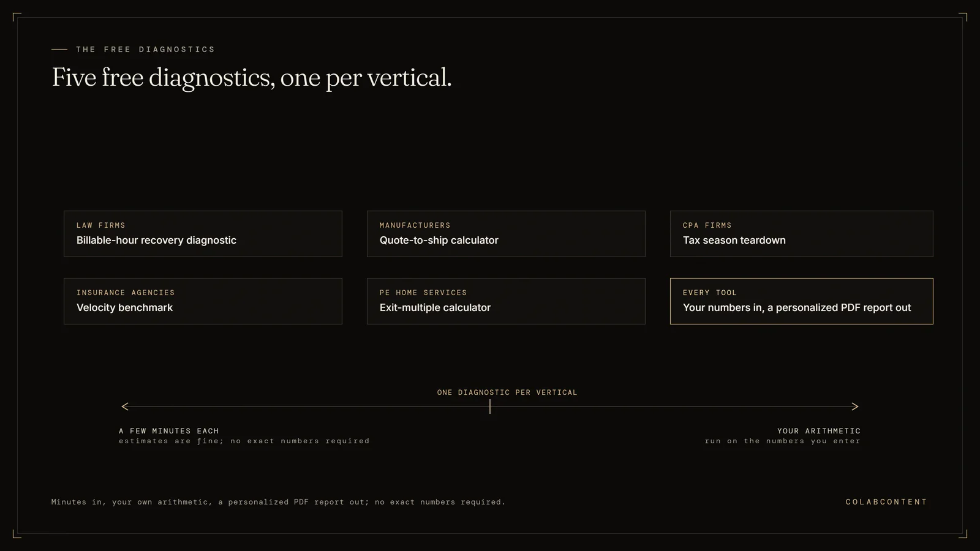The width and height of the screenshot is (980, 551).
Task: Click the 'One Diagnostic Per Vertical' label
Action: point(507,392)
